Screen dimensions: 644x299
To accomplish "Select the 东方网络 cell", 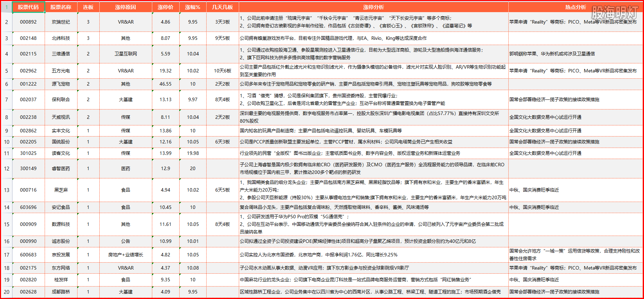I will 61,268.
